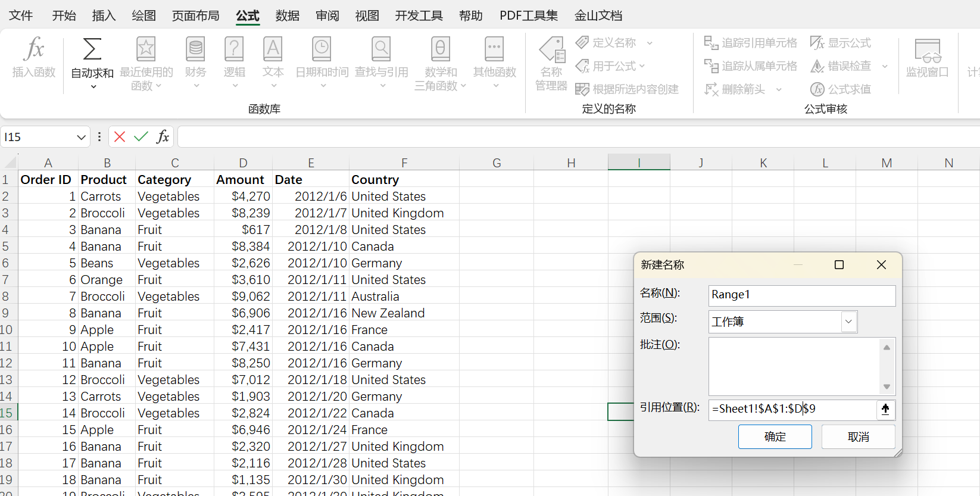Image resolution: width=980 pixels, height=496 pixels.
Task: Open the Date & Time functions icon
Action: point(322,50)
